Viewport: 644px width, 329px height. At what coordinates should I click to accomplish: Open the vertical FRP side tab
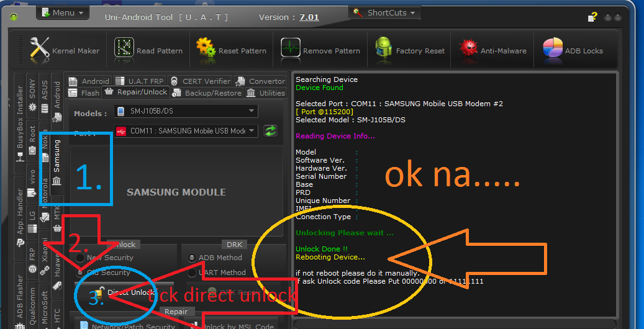click(x=32, y=259)
